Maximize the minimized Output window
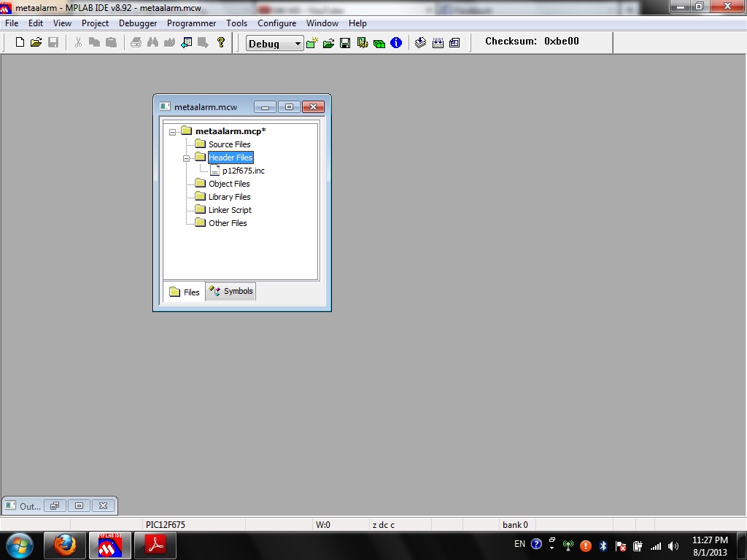Viewport: 747px width, 560px height. tap(79, 506)
